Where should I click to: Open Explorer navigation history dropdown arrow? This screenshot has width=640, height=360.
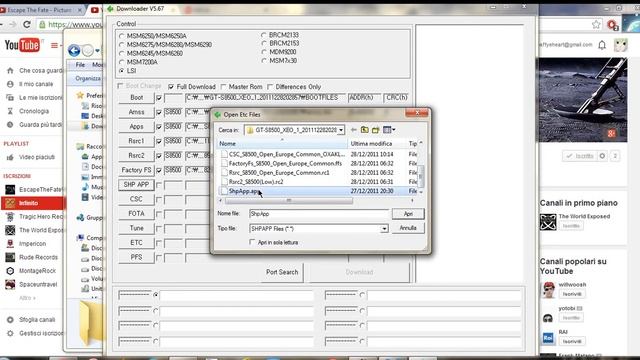(98, 51)
